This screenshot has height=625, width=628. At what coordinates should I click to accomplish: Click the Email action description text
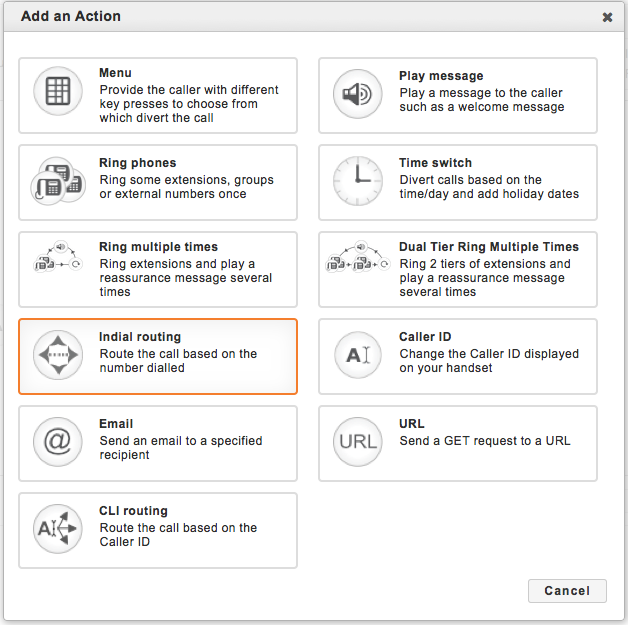180,448
